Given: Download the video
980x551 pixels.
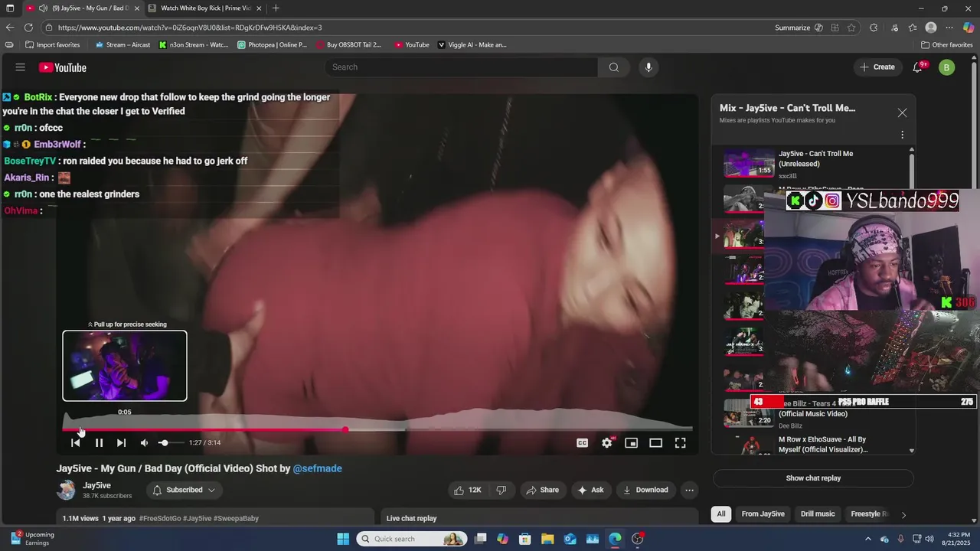Looking at the screenshot, I should point(645,490).
